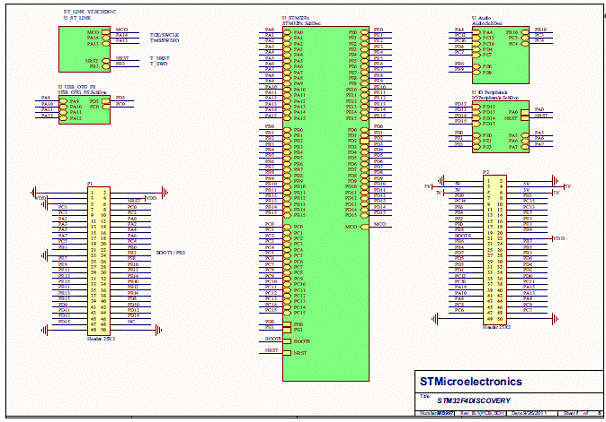Screen dimensions: 606x422
Task: Select the U_USB_OTG_FS sheet symbol body
Action: click(85, 110)
